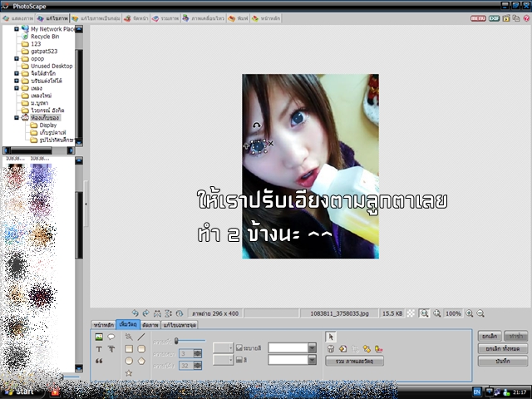This screenshot has width=532, height=399.
Task: Switch to the รวมภาพ combine tab
Action: (x=165, y=18)
